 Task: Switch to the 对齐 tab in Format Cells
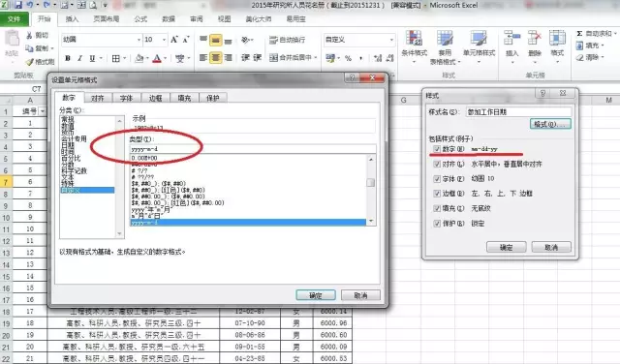[97, 98]
